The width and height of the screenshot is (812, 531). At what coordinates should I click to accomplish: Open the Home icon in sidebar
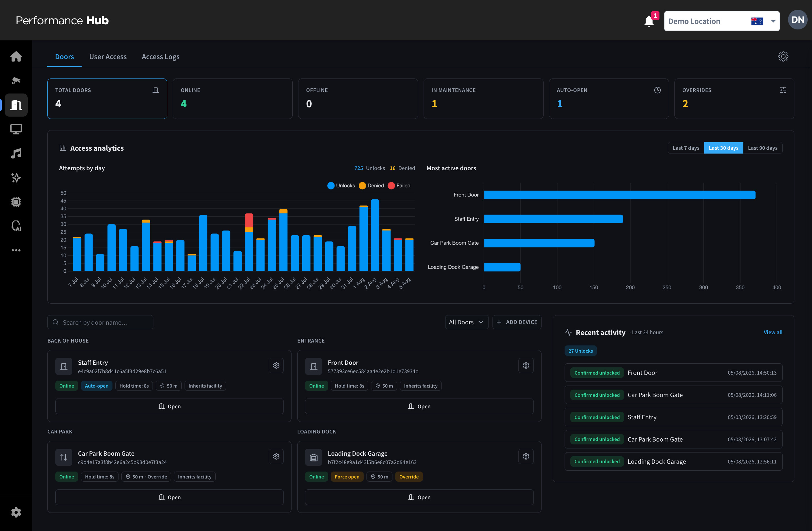click(x=16, y=56)
